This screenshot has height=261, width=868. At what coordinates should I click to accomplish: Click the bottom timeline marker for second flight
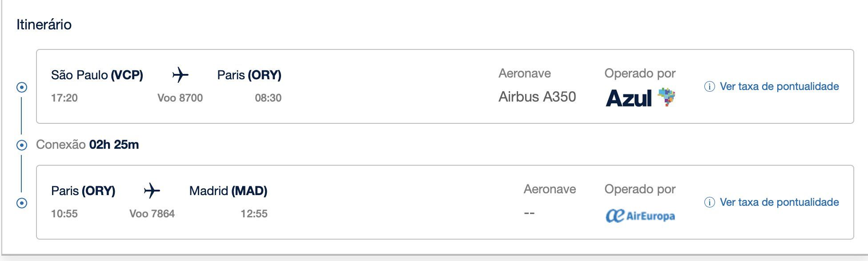[x=21, y=203]
